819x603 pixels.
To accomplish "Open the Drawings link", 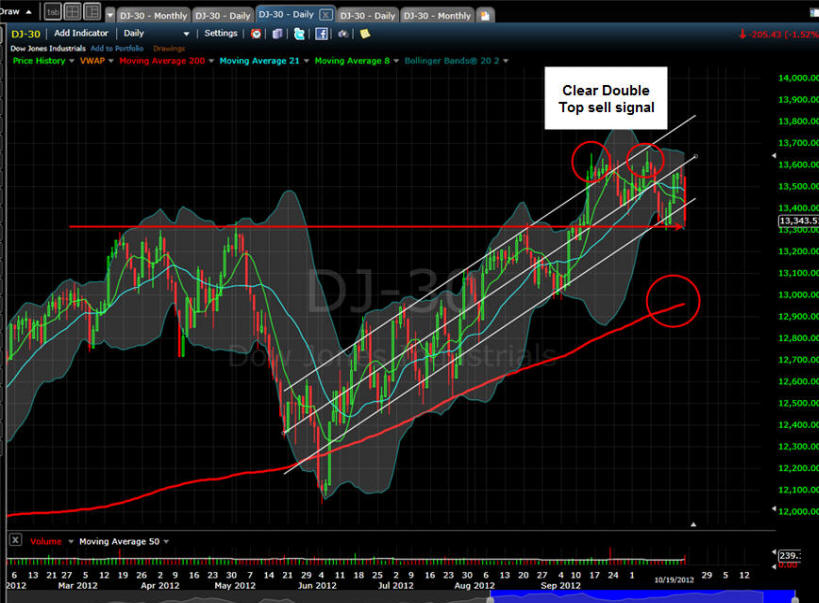I will coord(169,48).
